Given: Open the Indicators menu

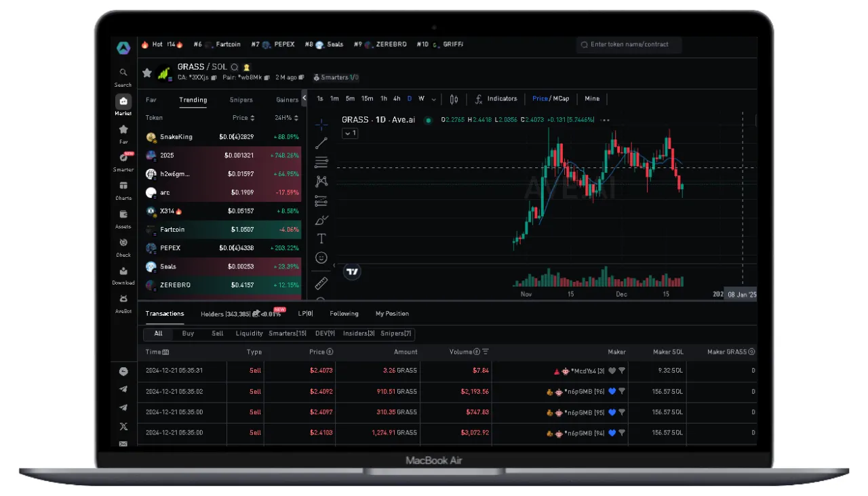Looking at the screenshot, I should point(496,99).
